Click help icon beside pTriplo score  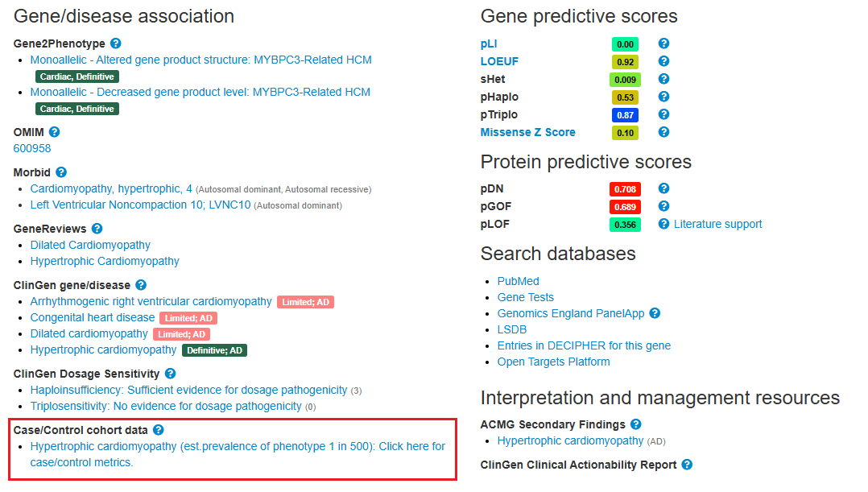coord(663,114)
